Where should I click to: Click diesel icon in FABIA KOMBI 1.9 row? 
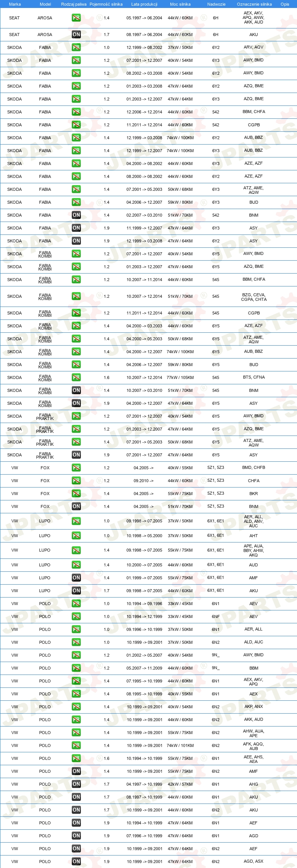click(x=76, y=403)
